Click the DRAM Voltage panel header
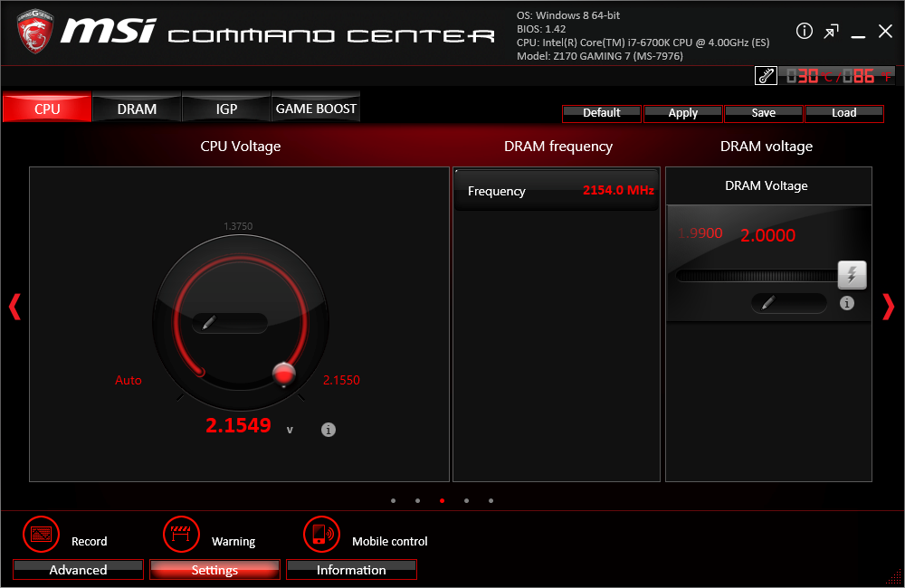 tap(767, 185)
